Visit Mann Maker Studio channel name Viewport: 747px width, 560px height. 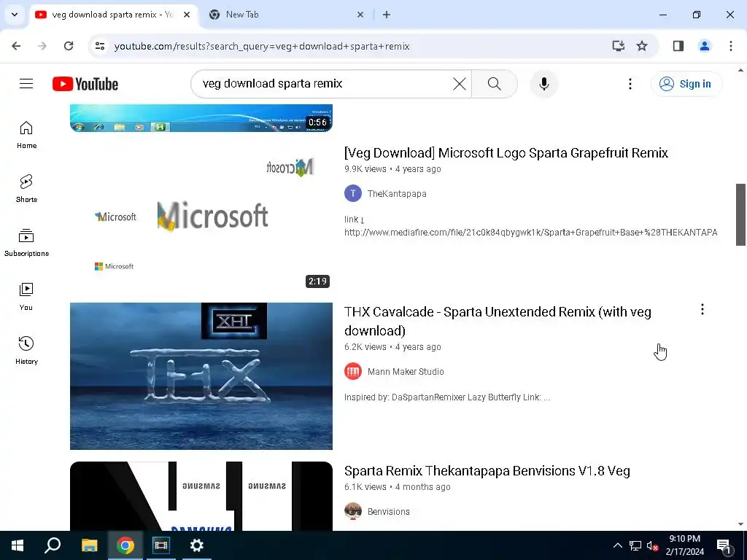pyautogui.click(x=406, y=371)
